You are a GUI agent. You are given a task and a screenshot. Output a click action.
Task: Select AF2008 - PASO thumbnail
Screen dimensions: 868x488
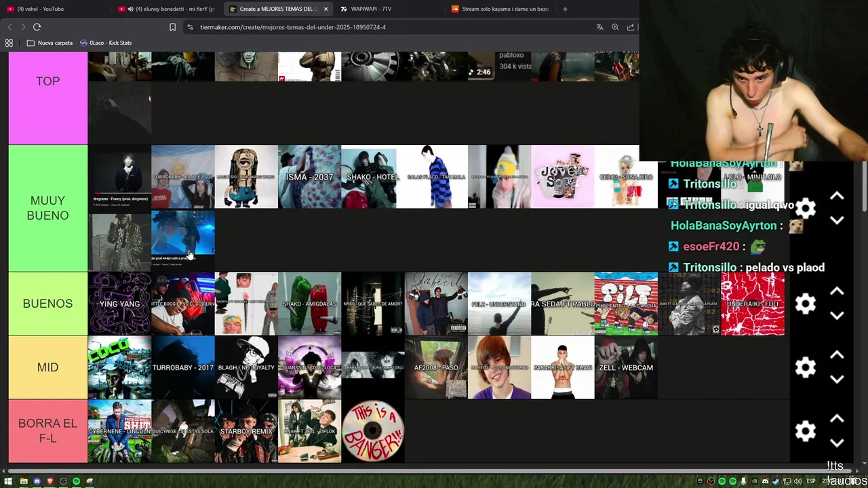click(436, 367)
